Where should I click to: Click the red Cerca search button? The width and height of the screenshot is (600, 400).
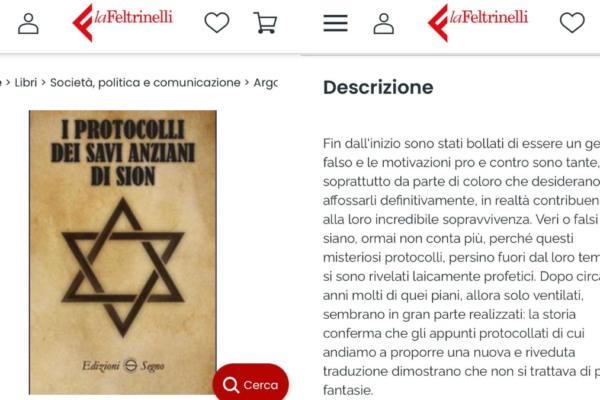(251, 383)
